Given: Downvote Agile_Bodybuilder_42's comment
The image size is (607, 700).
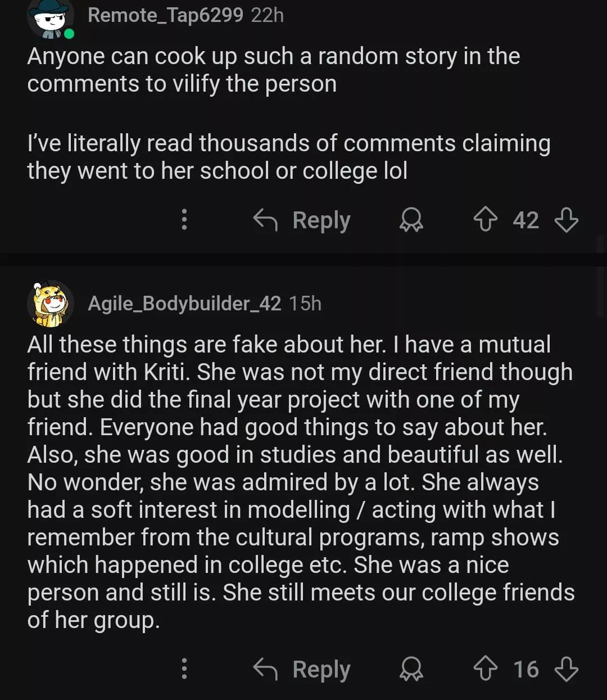Looking at the screenshot, I should click(x=566, y=669).
